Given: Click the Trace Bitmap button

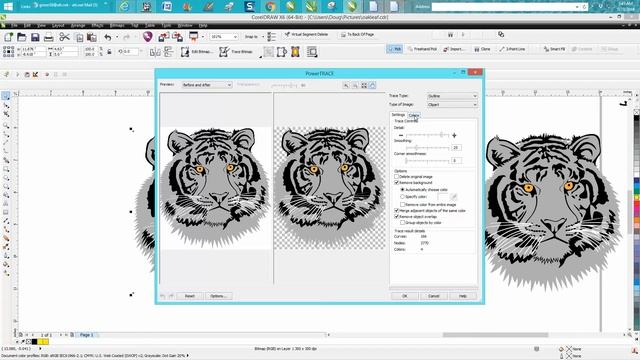Looking at the screenshot, I should 236,52.
